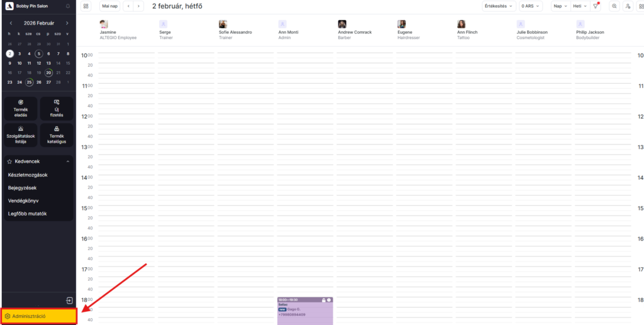Select February 20 in mini calendar
Image resolution: width=644 pixels, height=325 pixels.
48,72
